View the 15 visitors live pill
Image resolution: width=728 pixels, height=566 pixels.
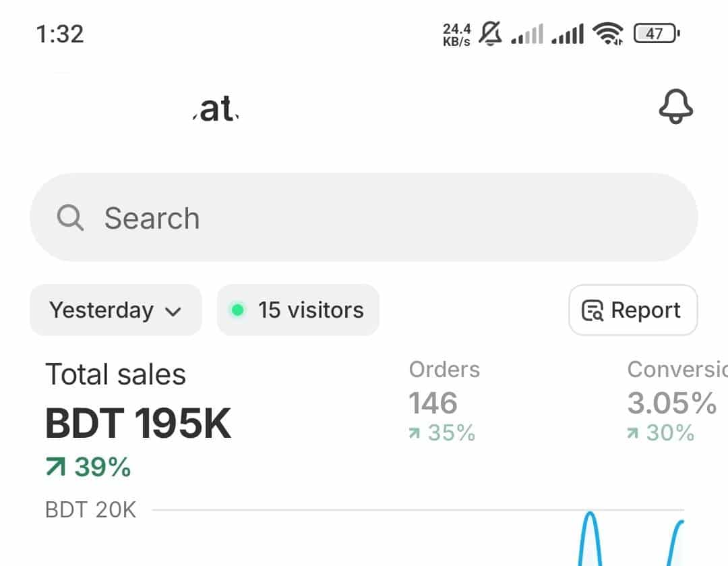pos(298,310)
